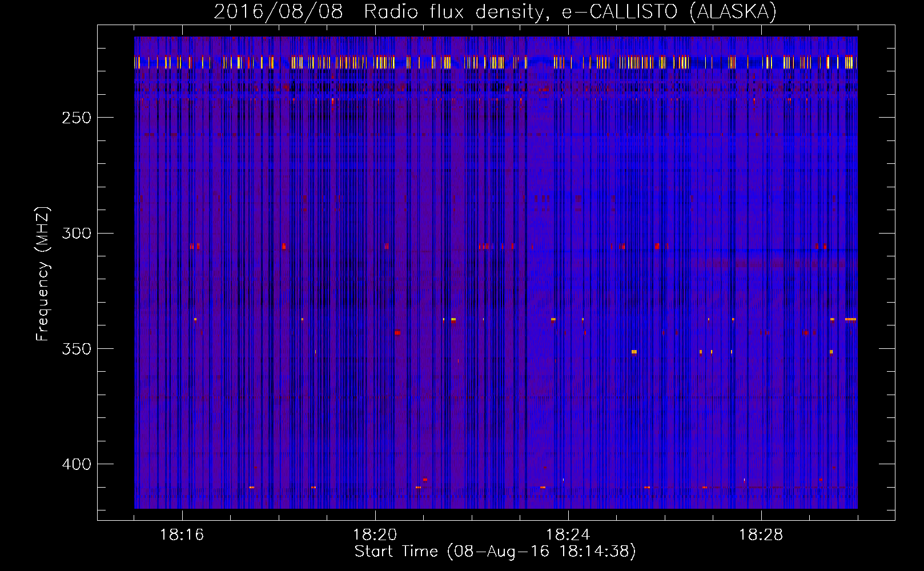Click the 18:16 time axis label

point(182,535)
